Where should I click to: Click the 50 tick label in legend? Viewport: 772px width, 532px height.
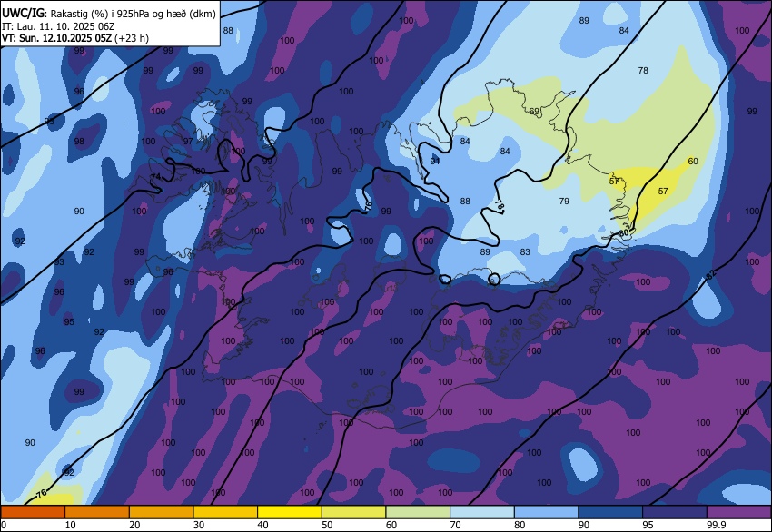[327, 525]
